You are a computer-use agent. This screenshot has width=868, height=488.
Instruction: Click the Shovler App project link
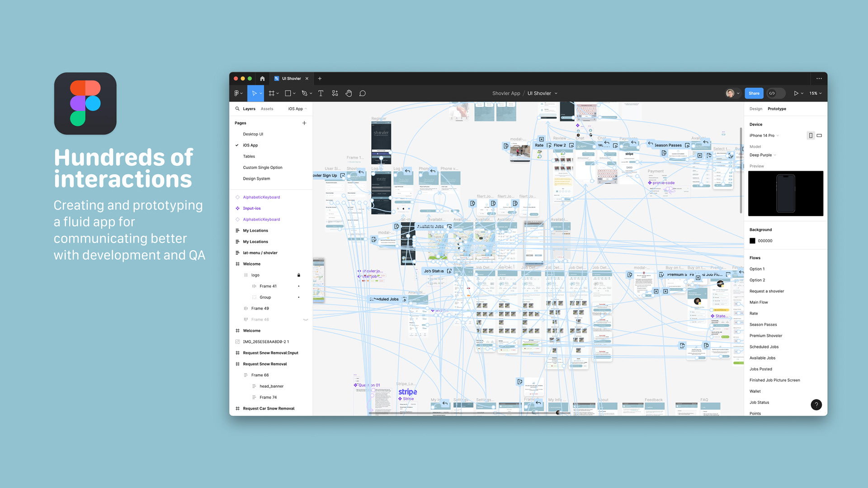pyautogui.click(x=506, y=94)
